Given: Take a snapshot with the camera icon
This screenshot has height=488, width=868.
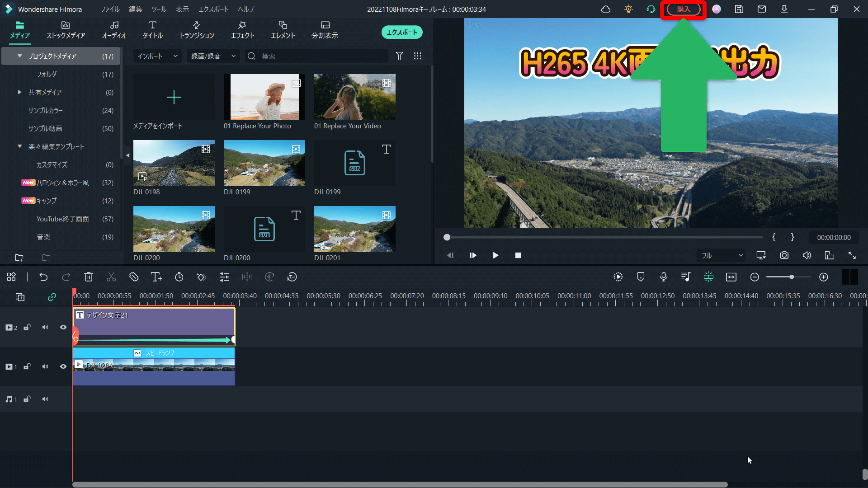Looking at the screenshot, I should (784, 255).
